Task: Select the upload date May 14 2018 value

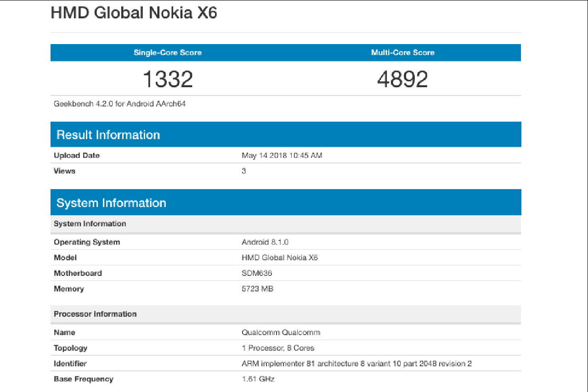Action: [x=282, y=156]
